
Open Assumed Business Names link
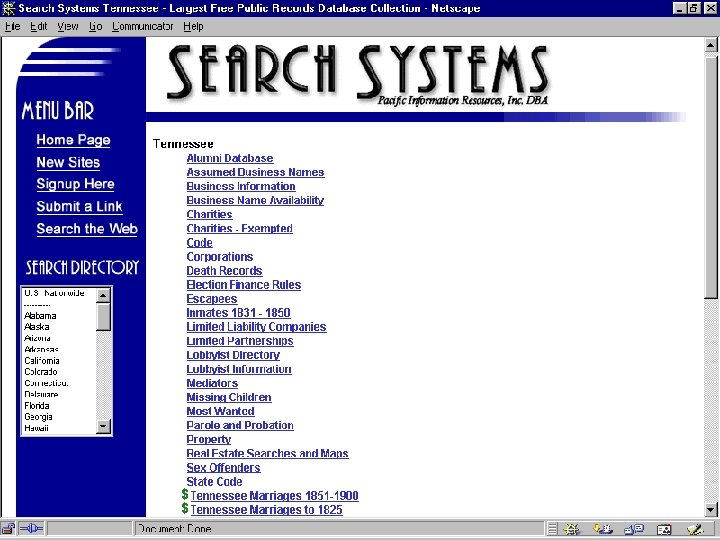[255, 172]
